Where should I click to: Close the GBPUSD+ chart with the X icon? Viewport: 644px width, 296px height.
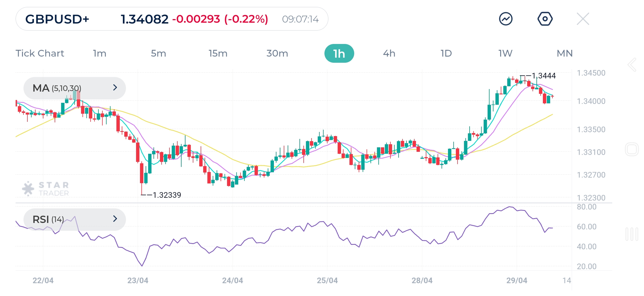(583, 18)
